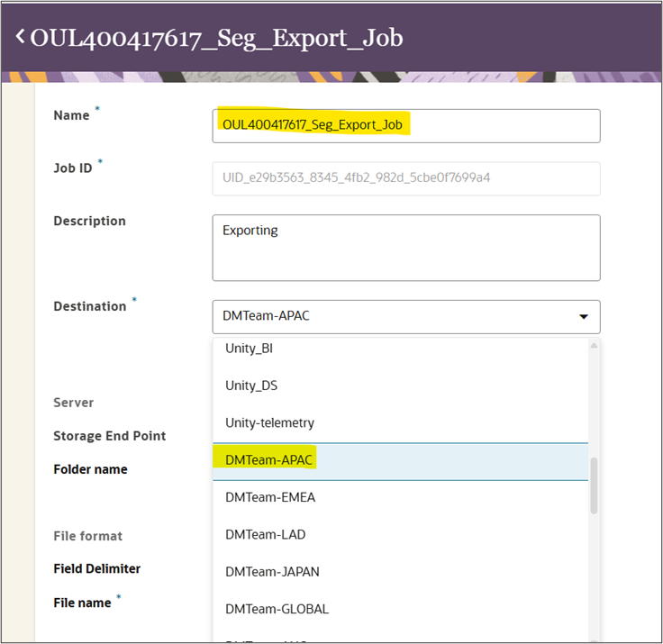Select Unity_BI from destination list
The height and width of the screenshot is (644, 663).
tap(249, 349)
